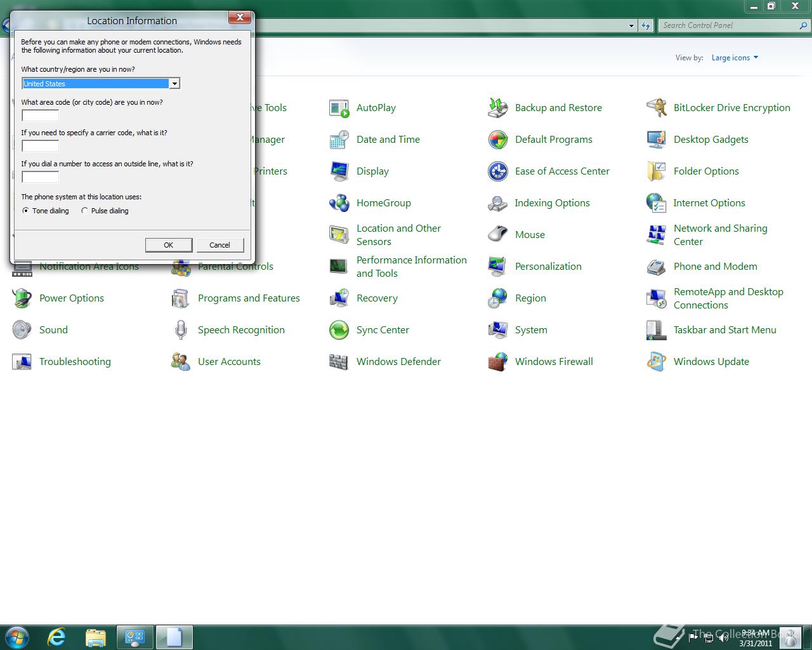The width and height of the screenshot is (812, 650).
Task: Open the Windows Update icon
Action: tap(657, 362)
